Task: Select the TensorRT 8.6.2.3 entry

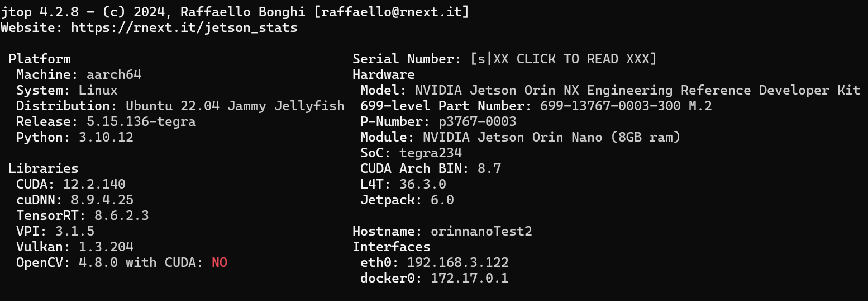Action: (83, 215)
